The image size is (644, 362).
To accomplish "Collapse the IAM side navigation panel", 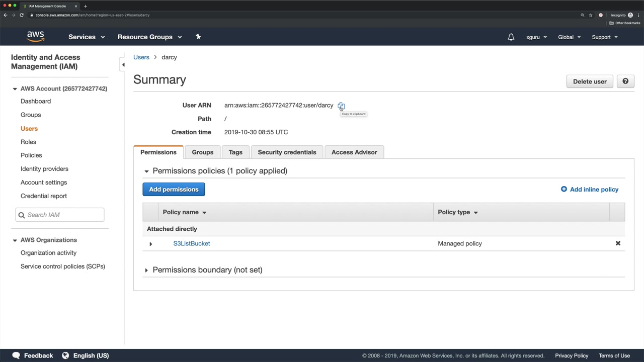I will 123,65.
